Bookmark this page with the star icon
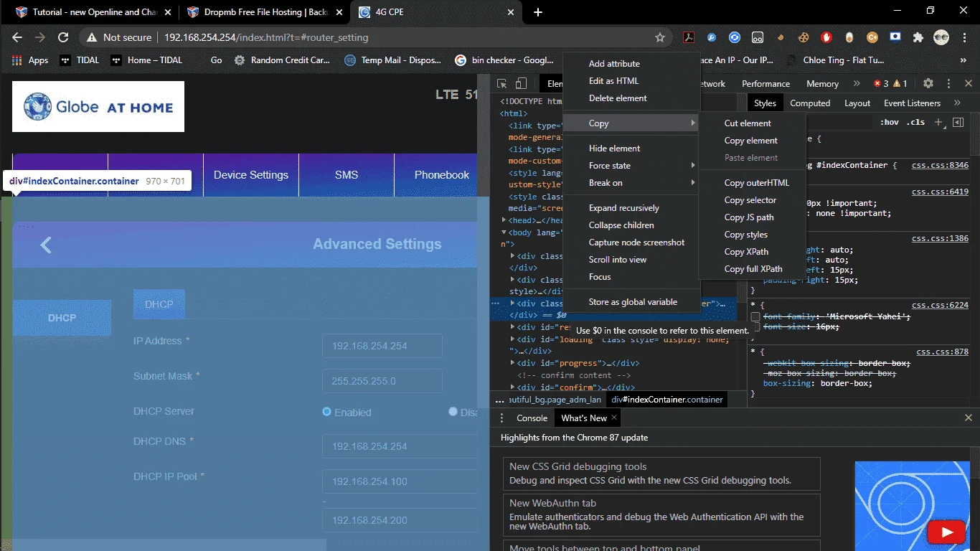 tap(660, 37)
